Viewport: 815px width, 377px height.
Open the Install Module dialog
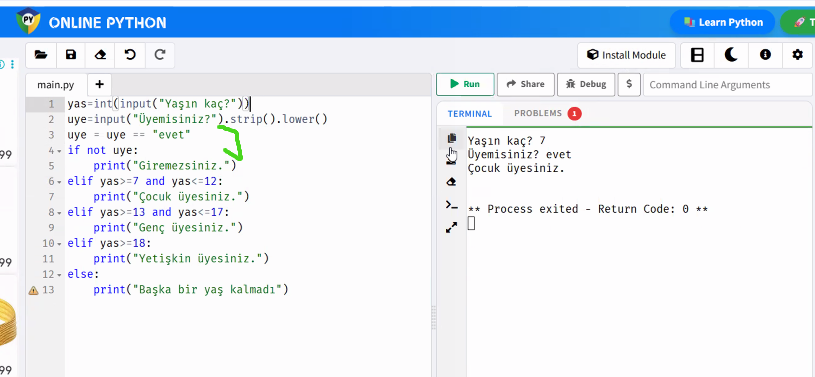coord(626,55)
